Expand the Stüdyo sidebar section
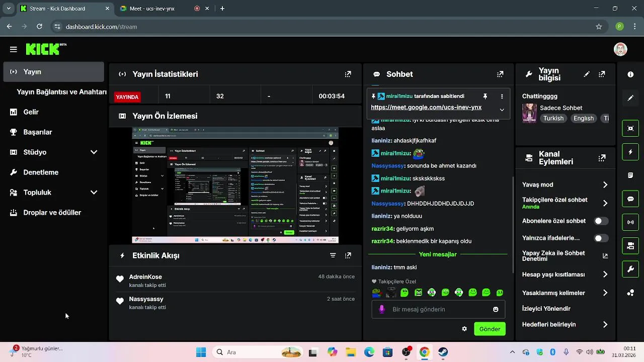The height and width of the screenshot is (362, 644). 94,152
